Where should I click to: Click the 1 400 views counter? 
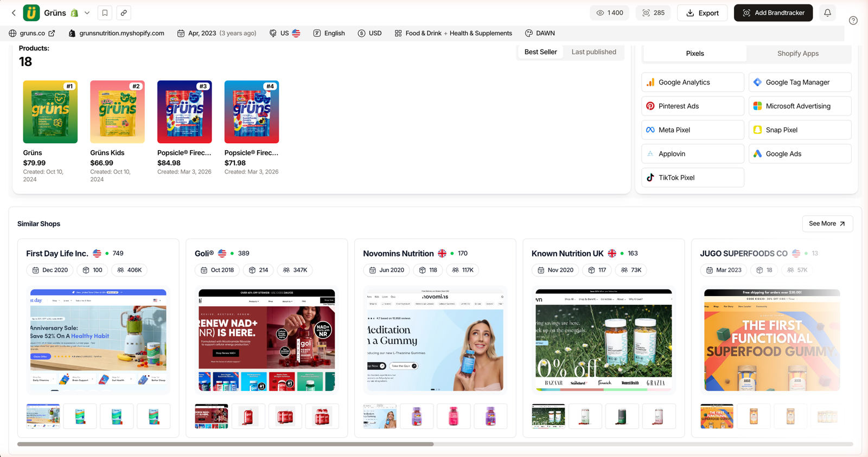pos(610,13)
